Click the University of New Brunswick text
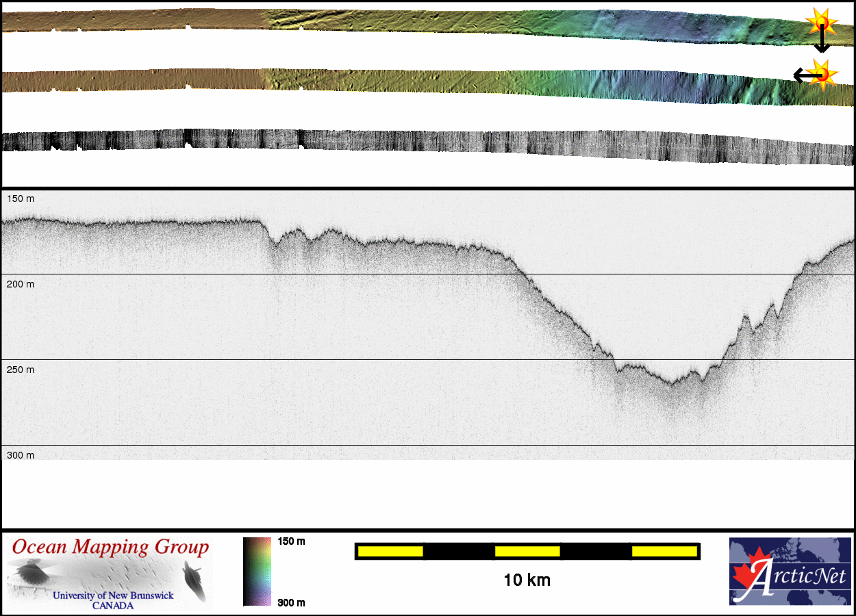The height and width of the screenshot is (616, 856). click(x=113, y=595)
